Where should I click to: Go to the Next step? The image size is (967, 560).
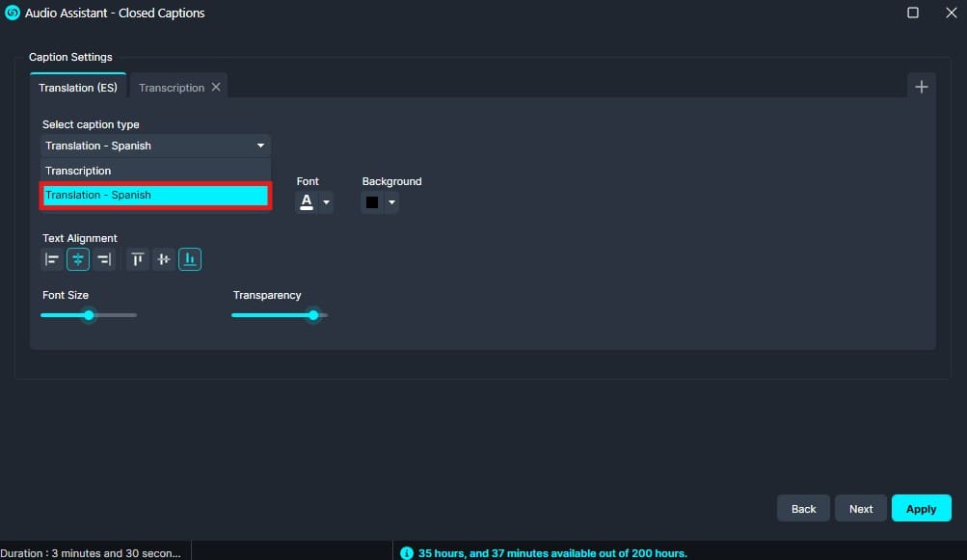(861, 509)
